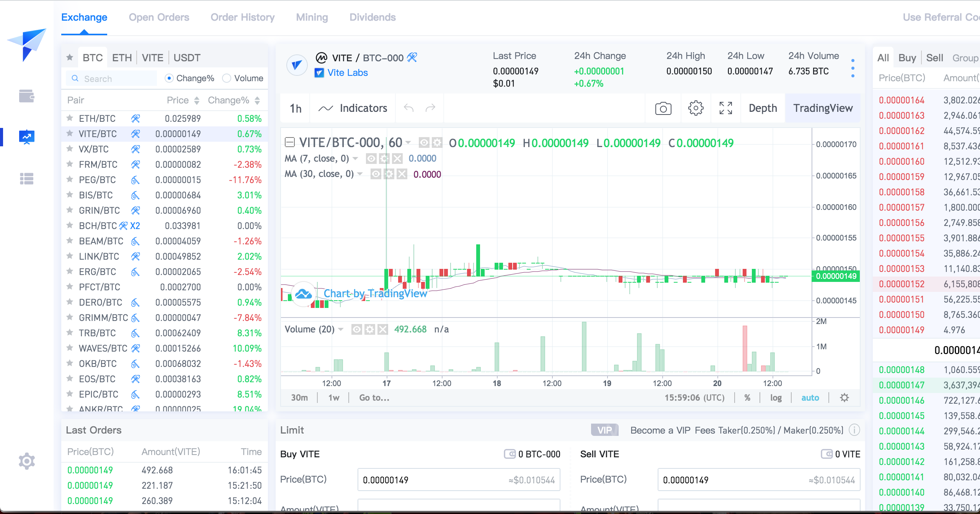The width and height of the screenshot is (980, 514).
Task: Favorite the ETH/BTC pair using its star
Action: [x=70, y=118]
